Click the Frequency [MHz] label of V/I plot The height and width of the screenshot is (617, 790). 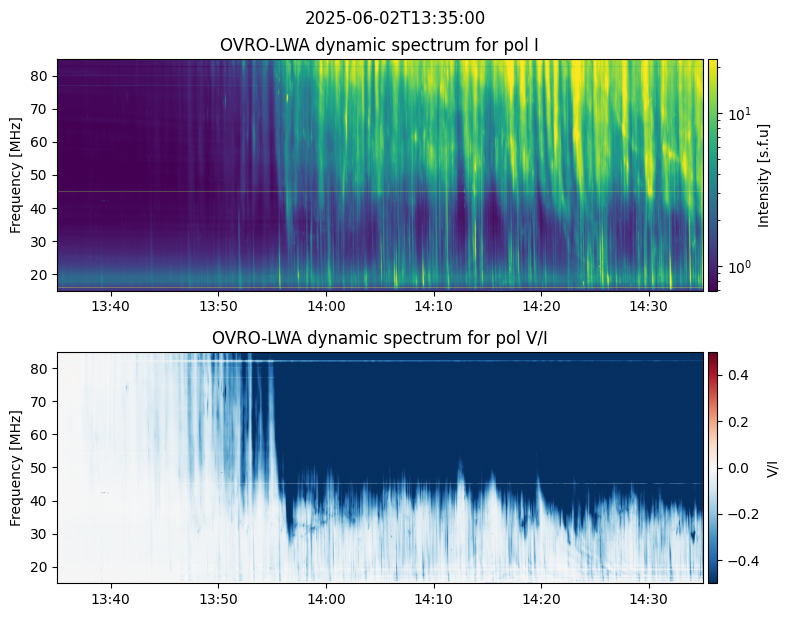[x=17, y=467]
